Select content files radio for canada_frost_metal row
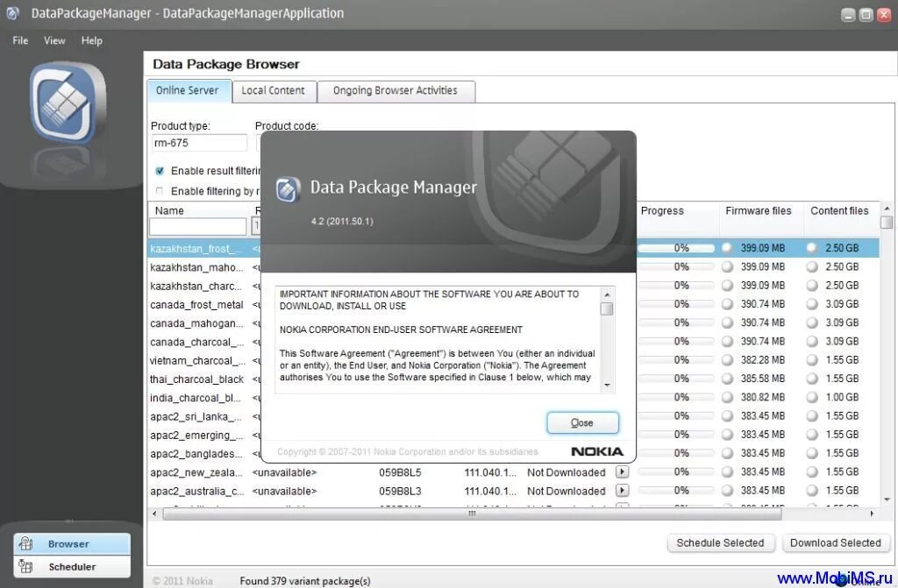This screenshot has height=588, width=898. 812,304
